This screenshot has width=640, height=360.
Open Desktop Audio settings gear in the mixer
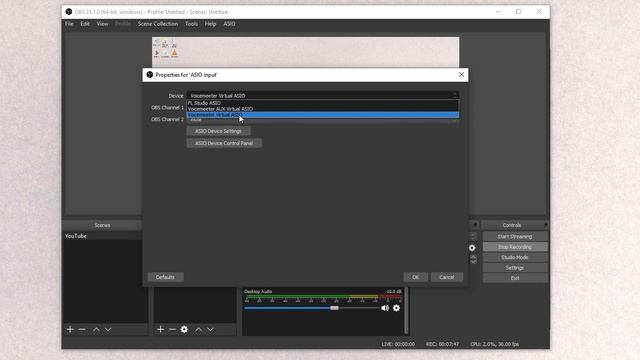pos(396,308)
